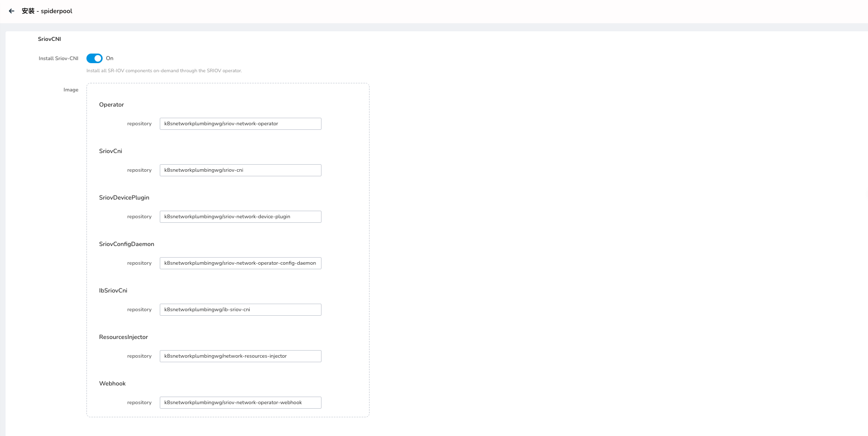This screenshot has width=868, height=436.
Task: Click the SriovCNI section heading
Action: (50, 39)
